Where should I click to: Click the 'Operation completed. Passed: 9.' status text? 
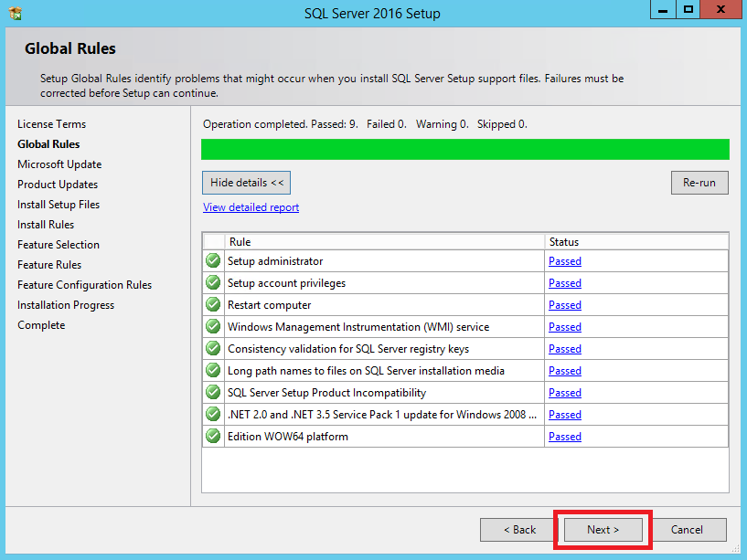(x=281, y=124)
